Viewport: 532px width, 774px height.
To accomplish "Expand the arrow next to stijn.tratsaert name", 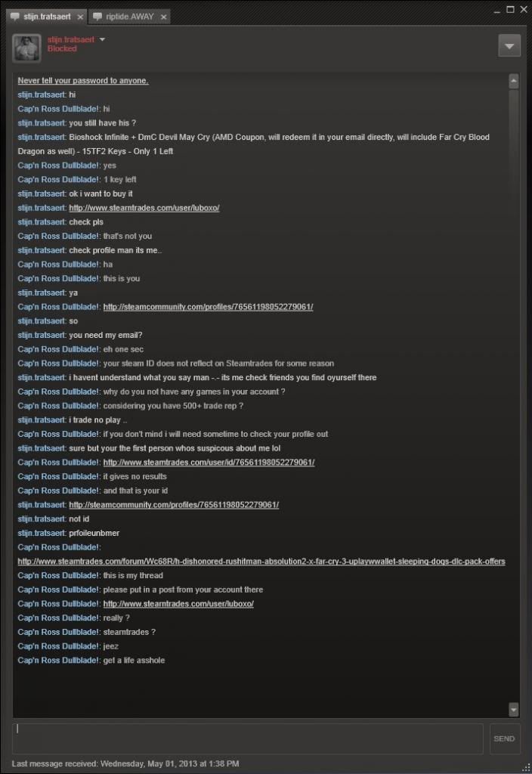I will pyautogui.click(x=102, y=39).
